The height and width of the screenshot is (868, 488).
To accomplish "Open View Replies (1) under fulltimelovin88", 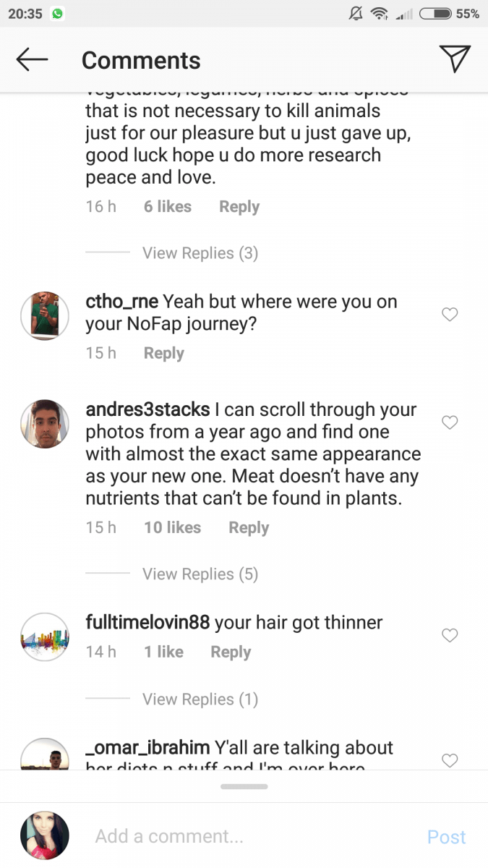I will coord(200,699).
